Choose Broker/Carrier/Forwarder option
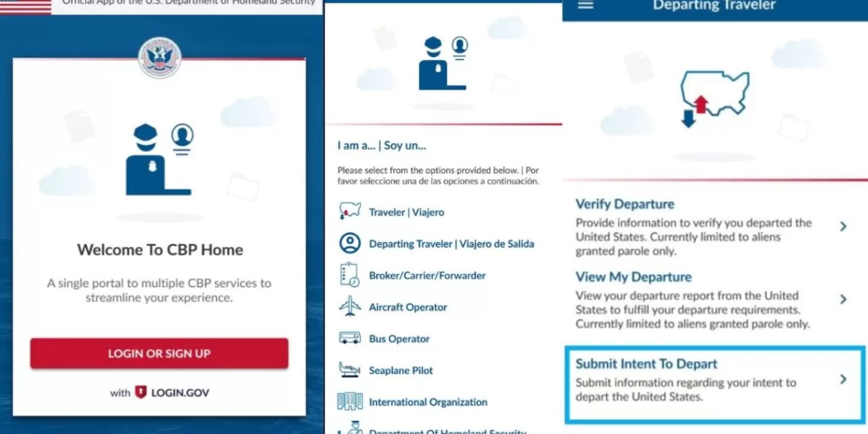Image resolution: width=868 pixels, height=434 pixels. (x=427, y=275)
